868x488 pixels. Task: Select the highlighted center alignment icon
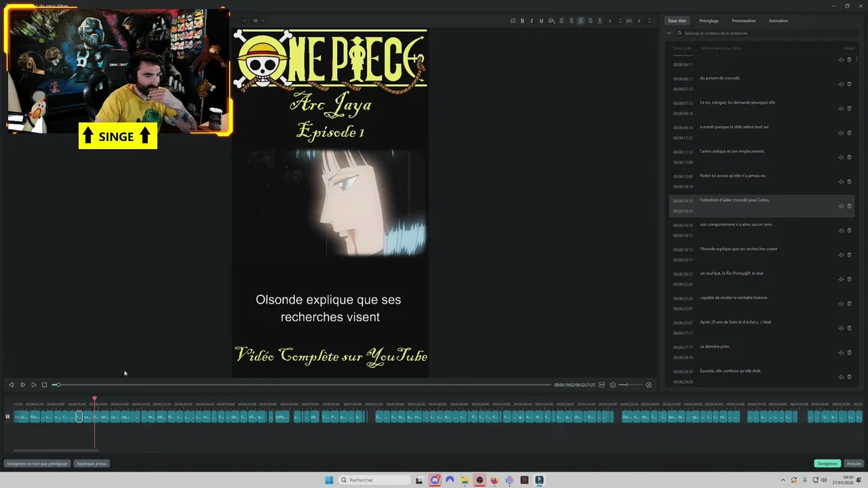[580, 21]
